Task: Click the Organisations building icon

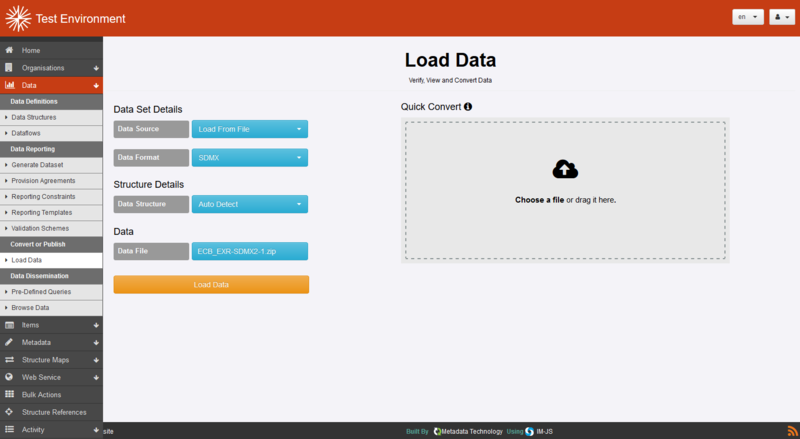Action: click(x=9, y=67)
